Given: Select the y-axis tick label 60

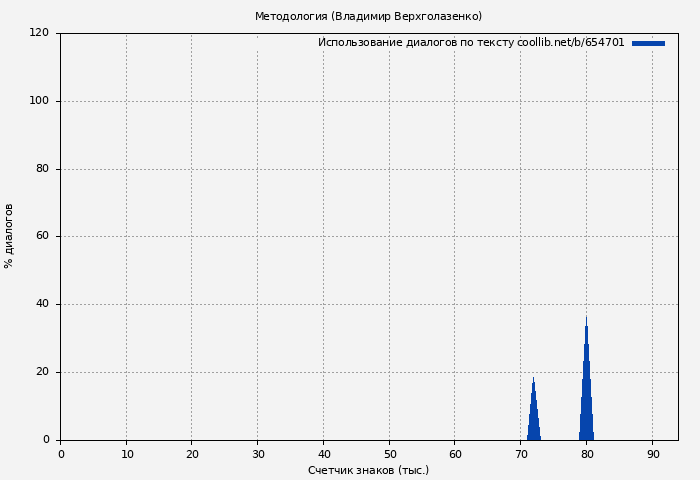Looking at the screenshot, I should pos(43,237).
